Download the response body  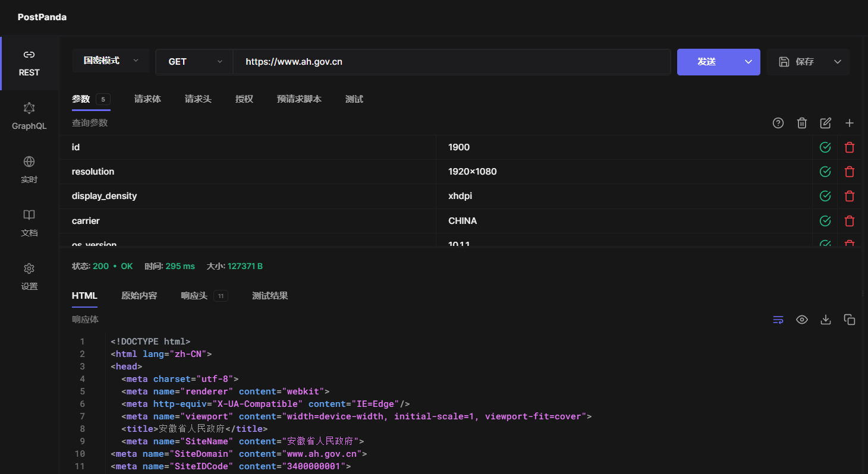(x=826, y=319)
